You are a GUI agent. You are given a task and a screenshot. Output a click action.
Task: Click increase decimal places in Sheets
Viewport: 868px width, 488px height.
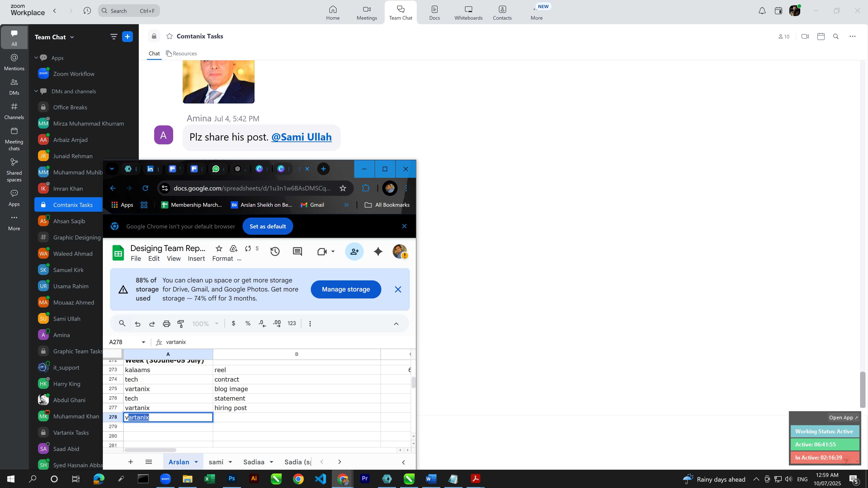277,324
